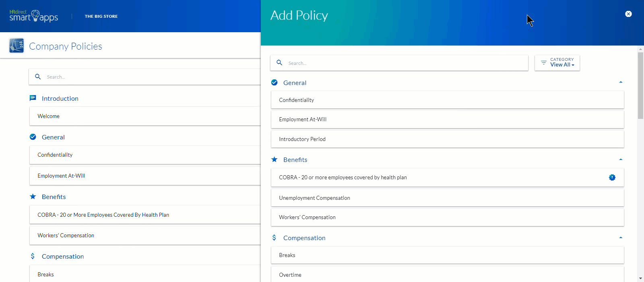Click General checkmark icon in Company Policies
Viewport: 644px width, 282px height.
[x=33, y=137]
